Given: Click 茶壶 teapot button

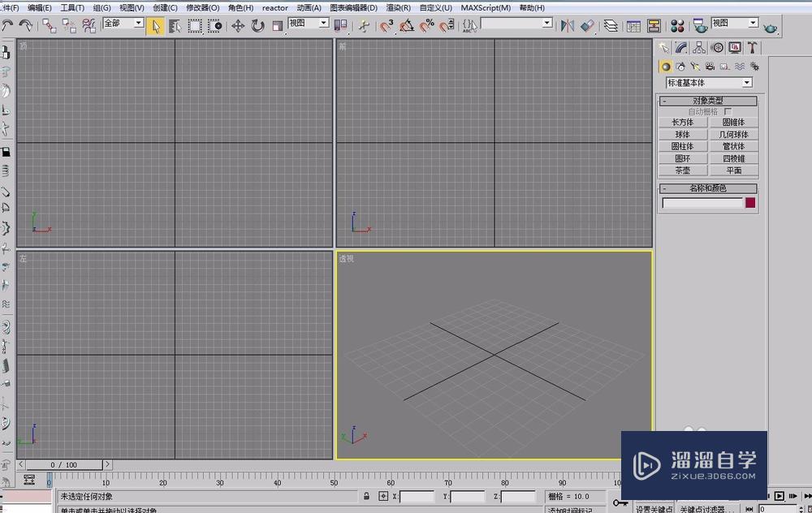Looking at the screenshot, I should pos(683,170).
